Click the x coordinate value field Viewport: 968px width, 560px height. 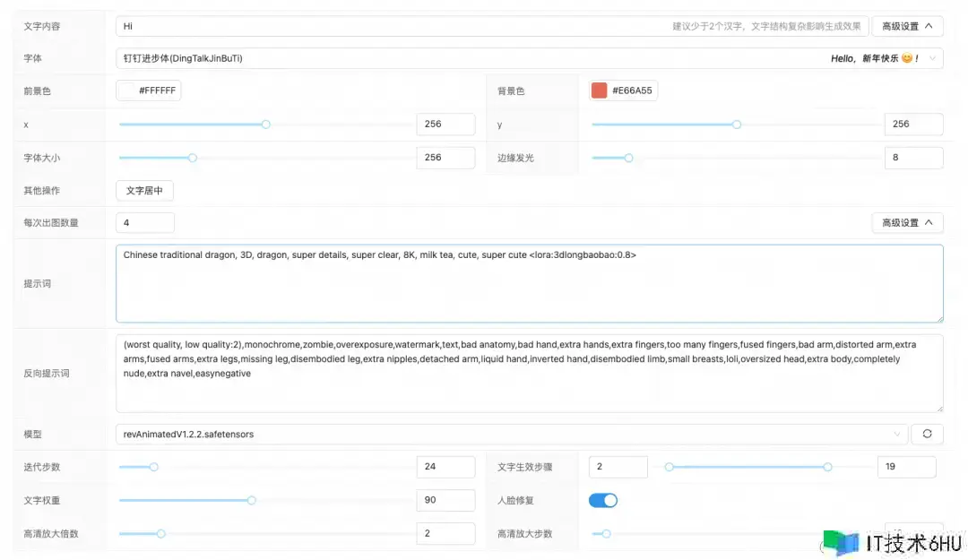(x=445, y=125)
